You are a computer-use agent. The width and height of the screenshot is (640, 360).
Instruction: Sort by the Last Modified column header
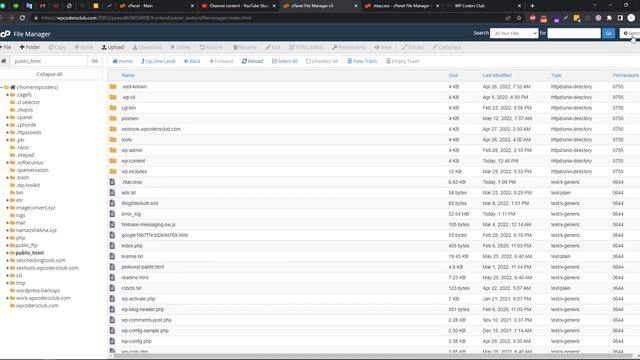tap(497, 76)
